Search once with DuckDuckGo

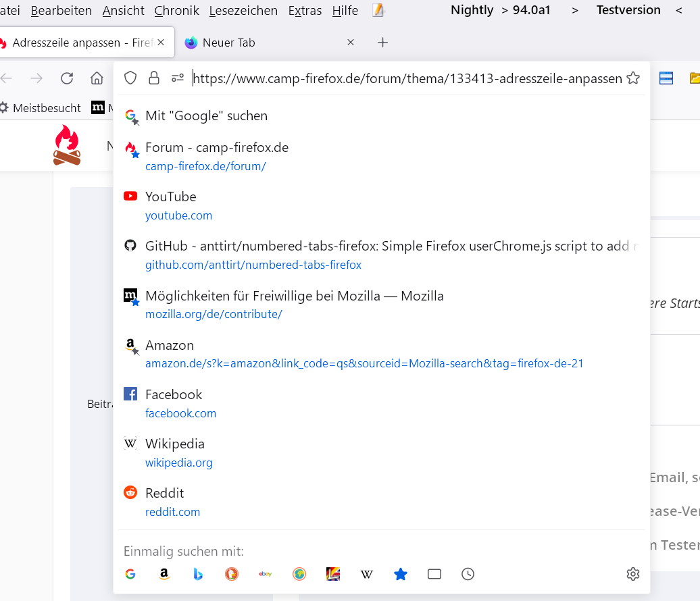click(232, 574)
